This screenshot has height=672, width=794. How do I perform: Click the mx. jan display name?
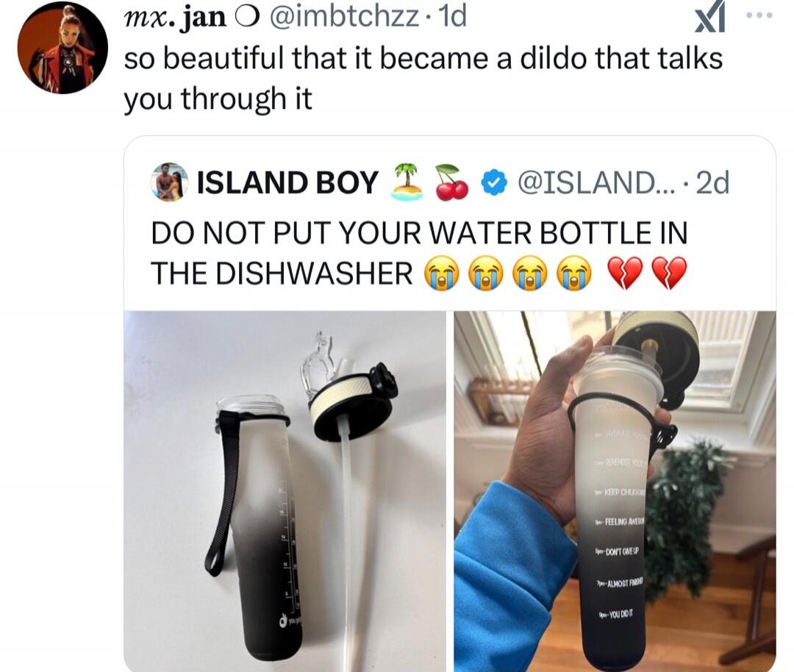[175, 18]
